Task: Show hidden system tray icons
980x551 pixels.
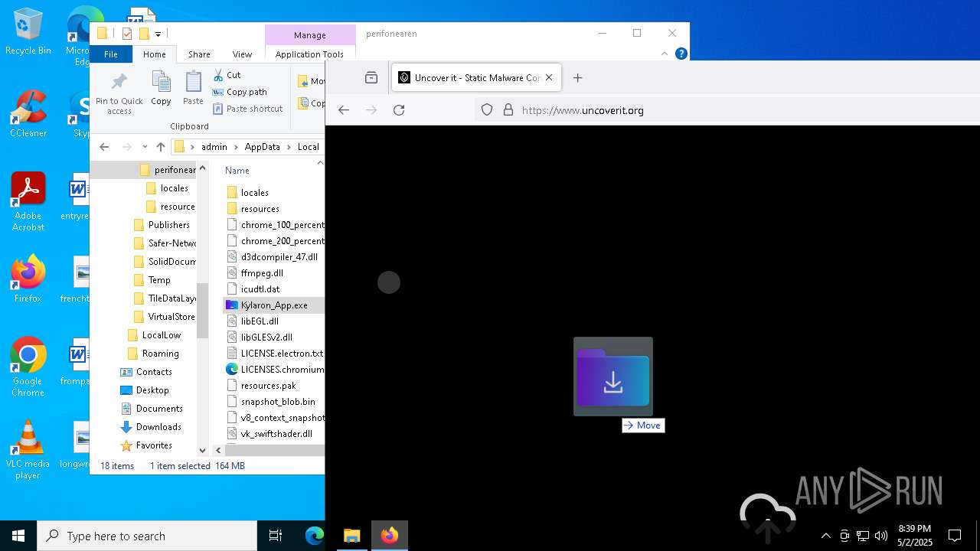Action: click(825, 536)
